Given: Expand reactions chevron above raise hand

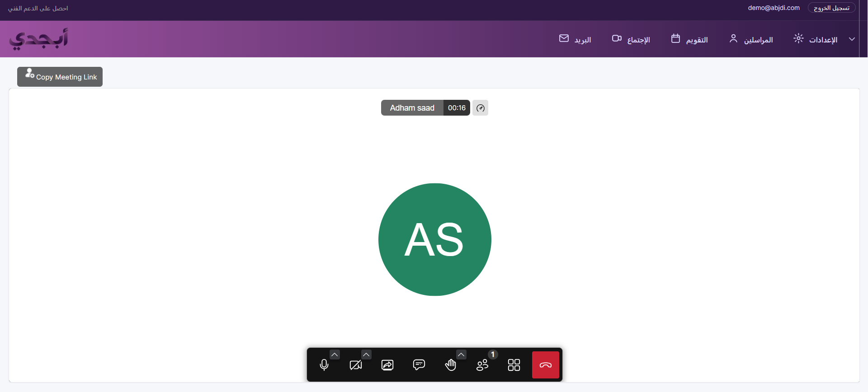Looking at the screenshot, I should tap(461, 355).
